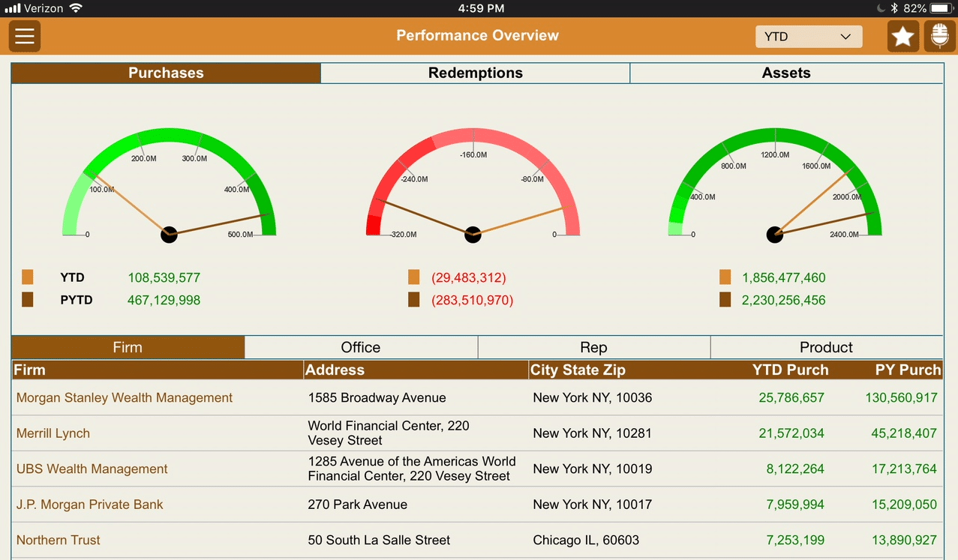The image size is (958, 560).
Task: Click the 7,959,994 YTD Purch value
Action: point(795,505)
